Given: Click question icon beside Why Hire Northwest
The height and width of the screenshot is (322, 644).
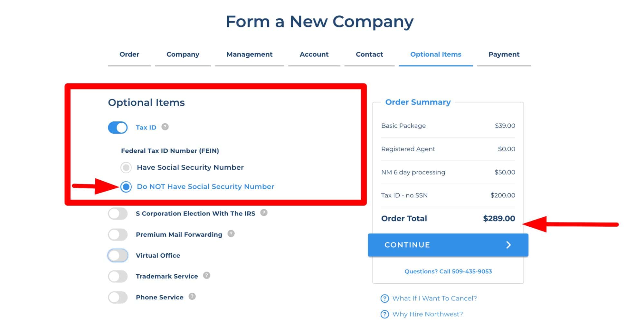Looking at the screenshot, I should 384,314.
